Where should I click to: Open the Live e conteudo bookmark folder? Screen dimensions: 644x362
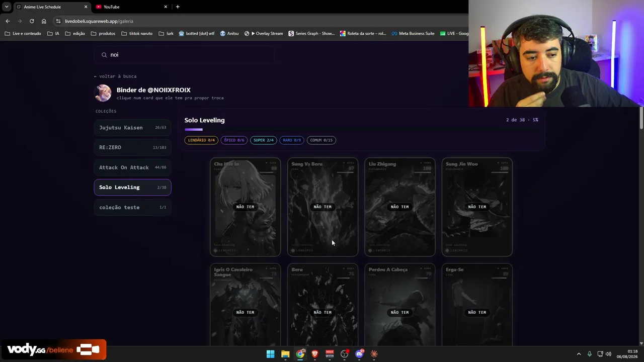[23, 34]
